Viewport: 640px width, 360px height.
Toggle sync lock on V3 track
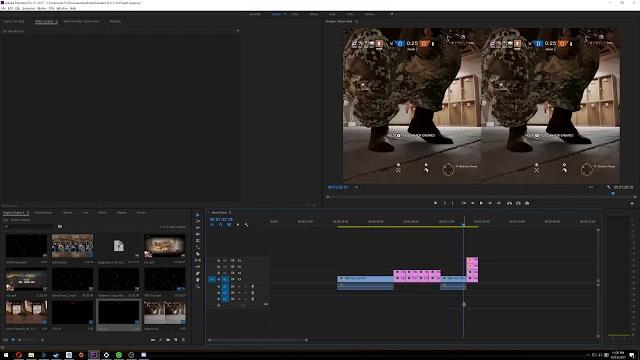coord(232,267)
